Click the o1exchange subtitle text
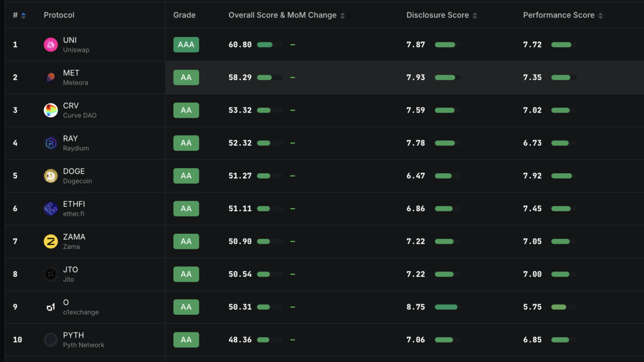644x362 pixels. pos(81,312)
